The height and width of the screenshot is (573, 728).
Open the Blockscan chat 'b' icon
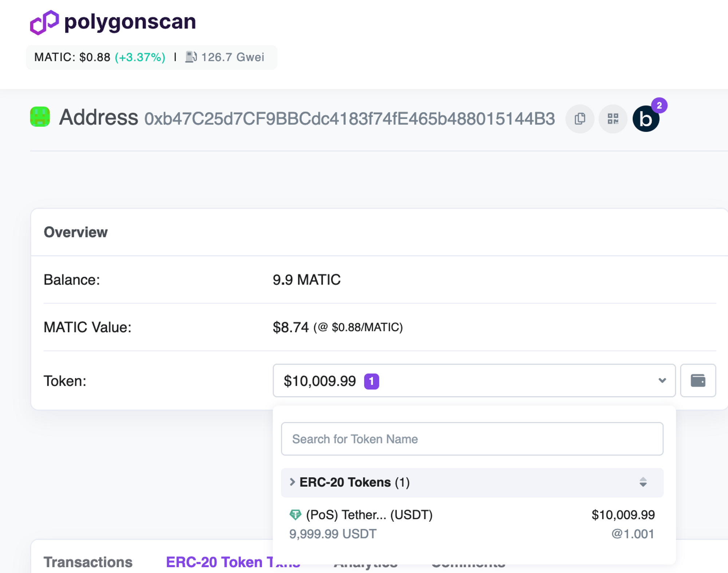pos(646,119)
